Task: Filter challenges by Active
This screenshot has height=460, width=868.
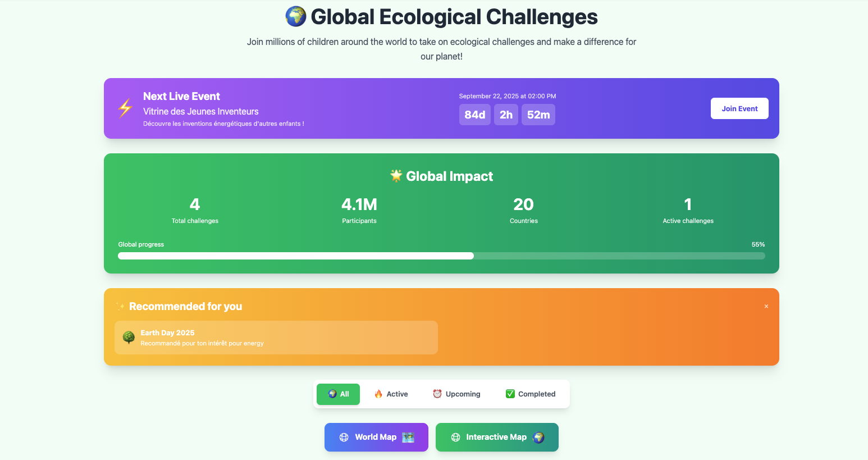Action: pyautogui.click(x=391, y=394)
